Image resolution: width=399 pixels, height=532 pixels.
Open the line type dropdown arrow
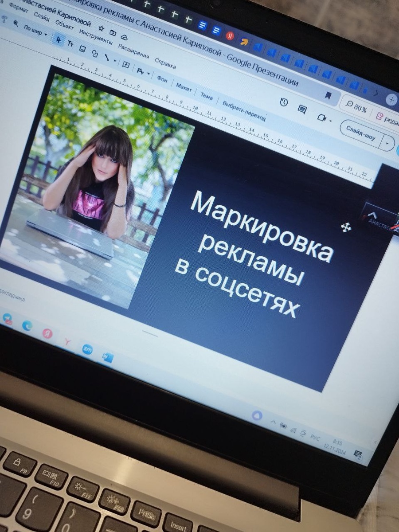(x=115, y=61)
